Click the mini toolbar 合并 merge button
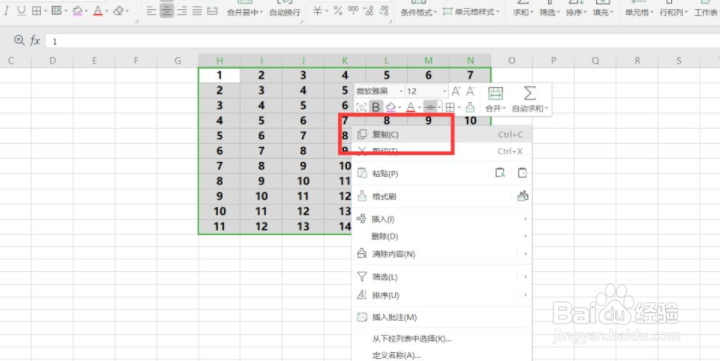This screenshot has height=361, width=720. click(495, 99)
